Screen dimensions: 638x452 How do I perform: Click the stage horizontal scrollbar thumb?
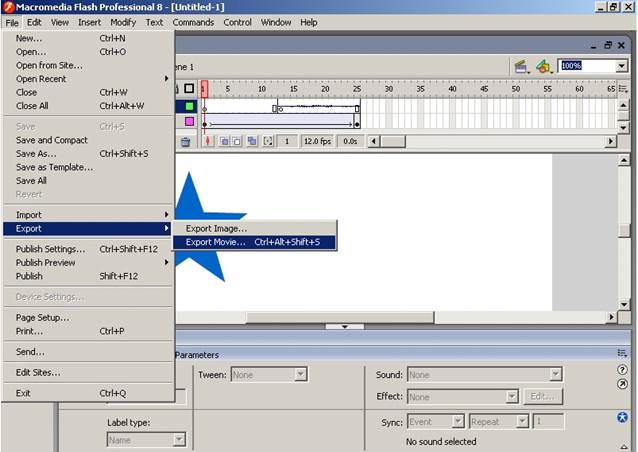click(340, 317)
